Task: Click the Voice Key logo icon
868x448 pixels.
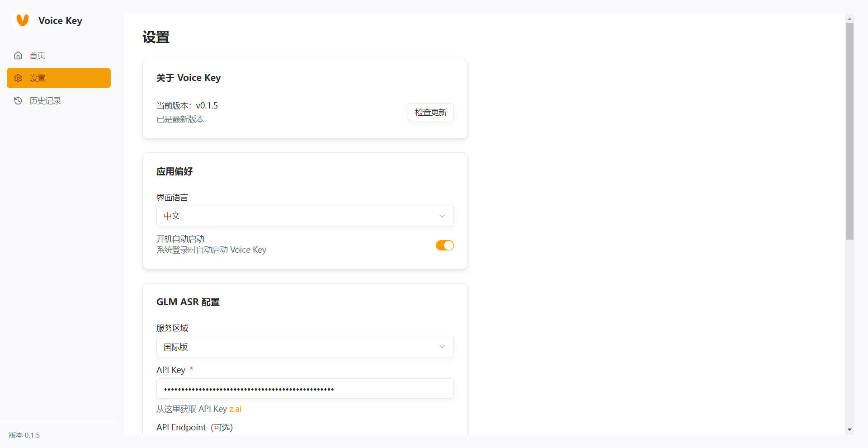Action: pyautogui.click(x=22, y=20)
